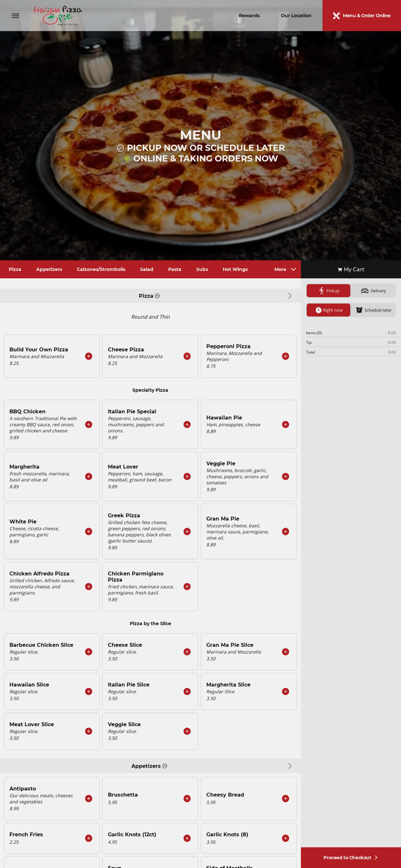Add Hawaiian Pie to cart
The height and width of the screenshot is (868, 401).
[x=286, y=424]
